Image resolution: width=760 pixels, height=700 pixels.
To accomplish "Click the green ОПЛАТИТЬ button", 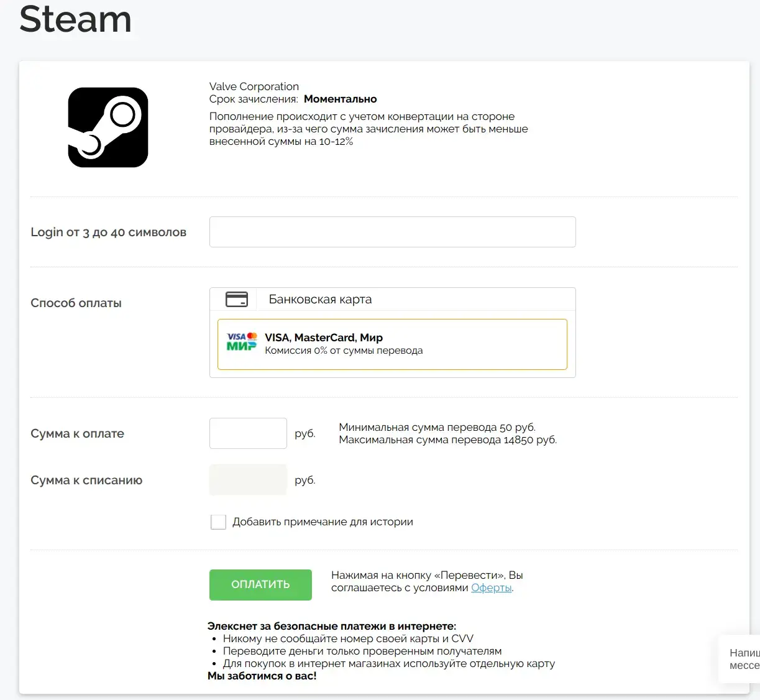I will [x=260, y=585].
